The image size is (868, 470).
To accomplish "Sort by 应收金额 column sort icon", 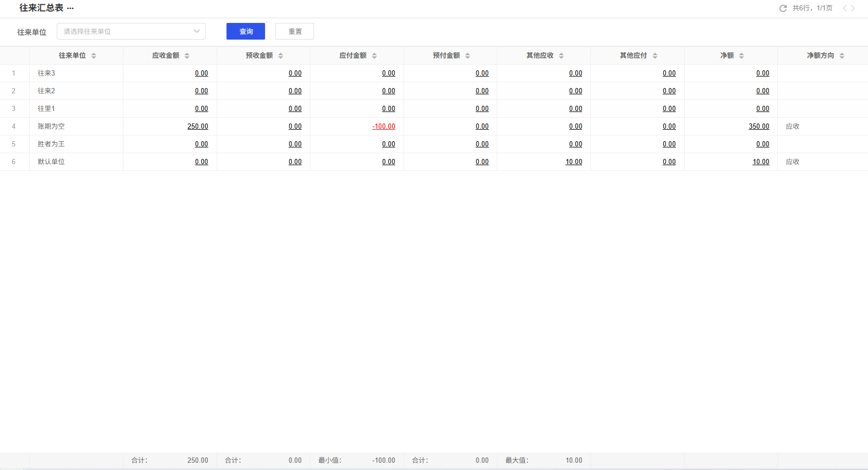I will (187, 56).
